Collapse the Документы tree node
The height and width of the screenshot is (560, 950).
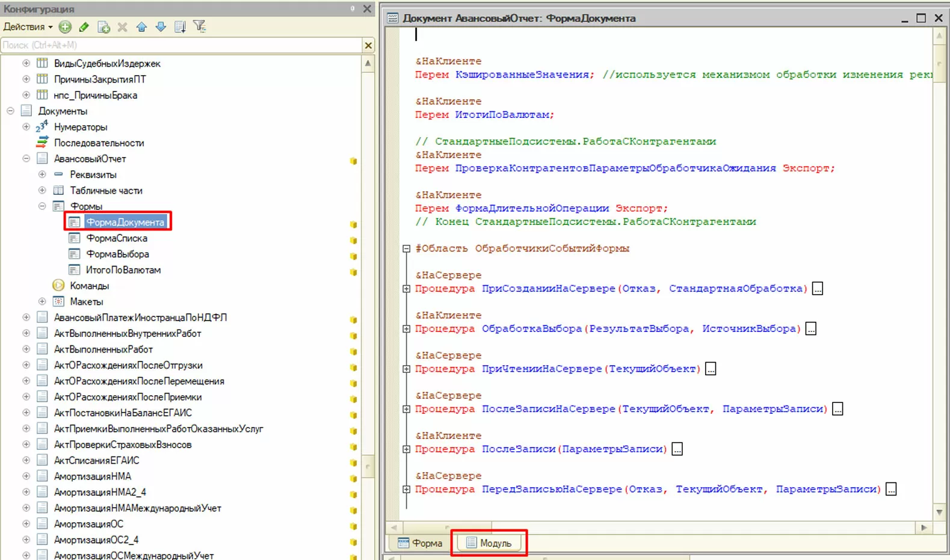coord(10,111)
